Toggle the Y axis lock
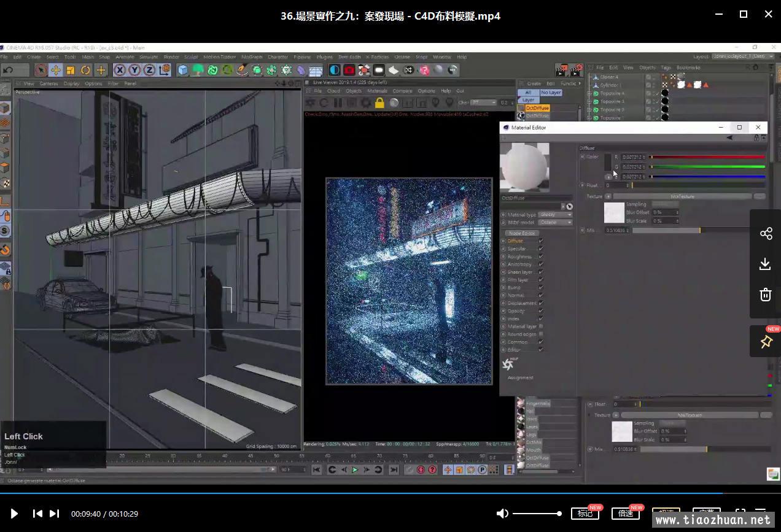 tap(134, 70)
